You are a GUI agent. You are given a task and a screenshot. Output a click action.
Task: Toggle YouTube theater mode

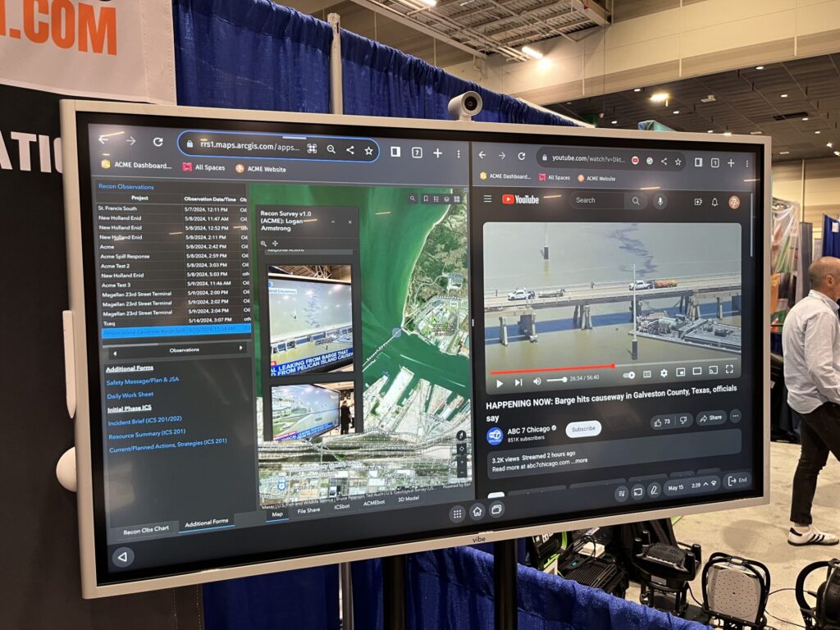pos(697,371)
